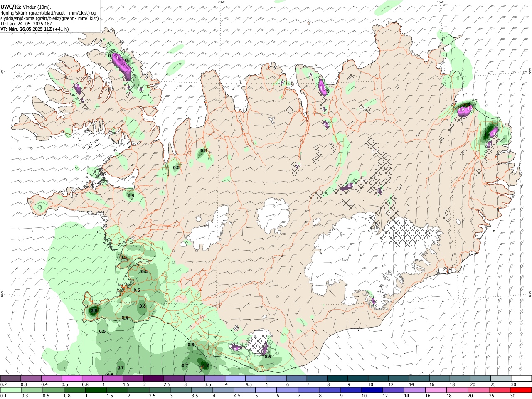Viewport: 532px width, 399px height.
Task: Pick the light gray 25 swatch, upper legend
Action: [500, 379]
